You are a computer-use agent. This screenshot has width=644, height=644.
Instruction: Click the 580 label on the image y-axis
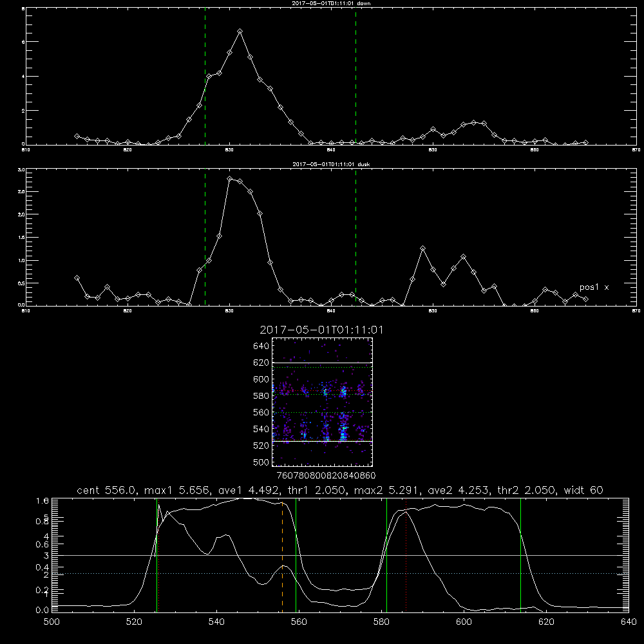pyautogui.click(x=261, y=396)
